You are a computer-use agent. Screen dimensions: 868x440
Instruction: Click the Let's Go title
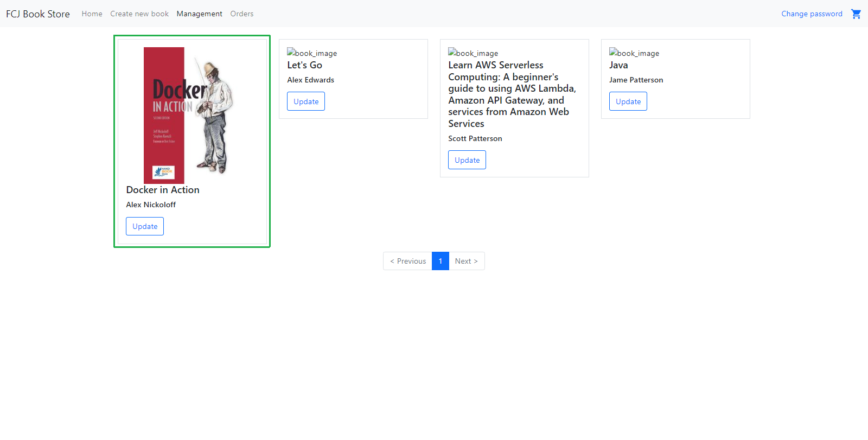tap(304, 65)
